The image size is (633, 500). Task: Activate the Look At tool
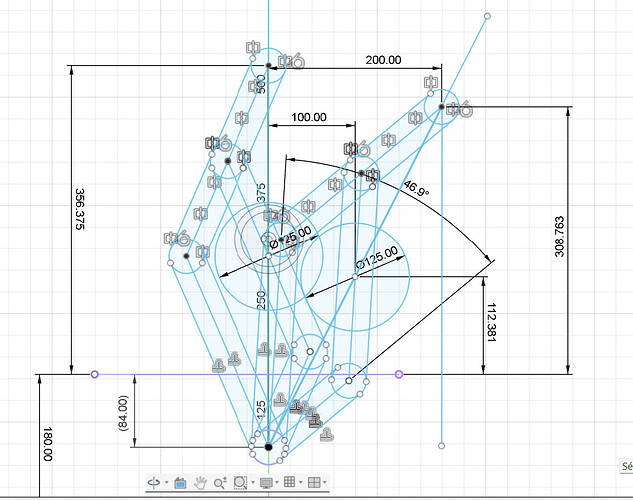180,482
